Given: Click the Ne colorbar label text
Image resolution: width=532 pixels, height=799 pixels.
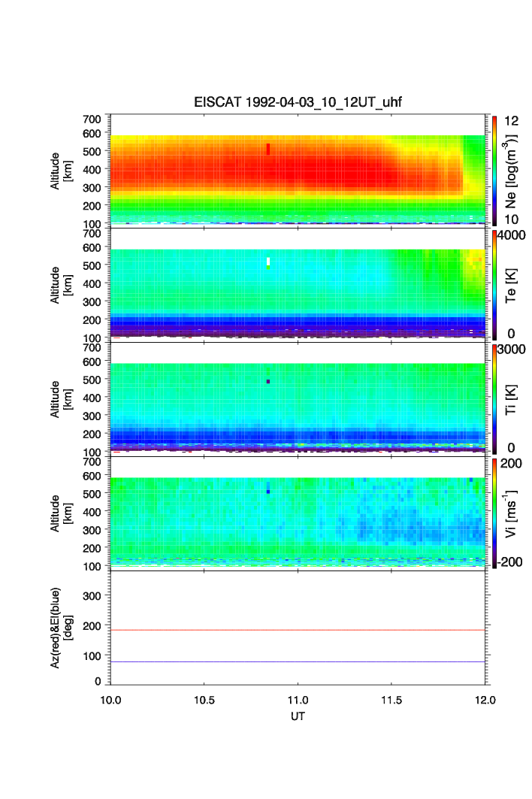Looking at the screenshot, I should pyautogui.click(x=511, y=171).
